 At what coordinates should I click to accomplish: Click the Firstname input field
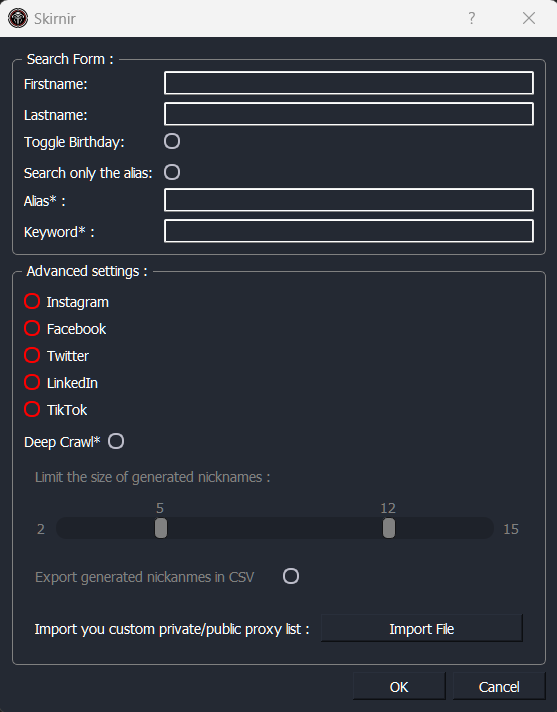pos(349,83)
